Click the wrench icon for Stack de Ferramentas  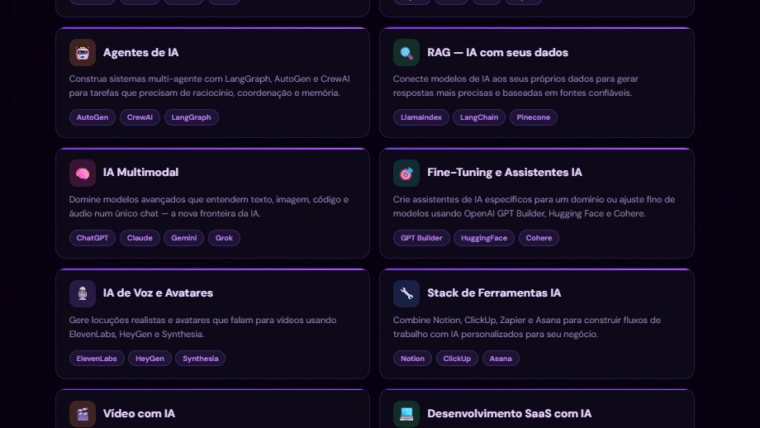click(406, 293)
